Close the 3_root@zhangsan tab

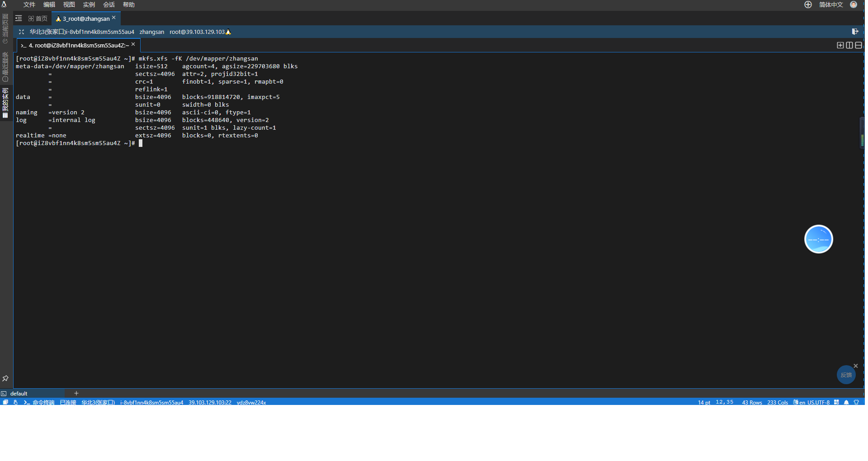[x=114, y=18]
